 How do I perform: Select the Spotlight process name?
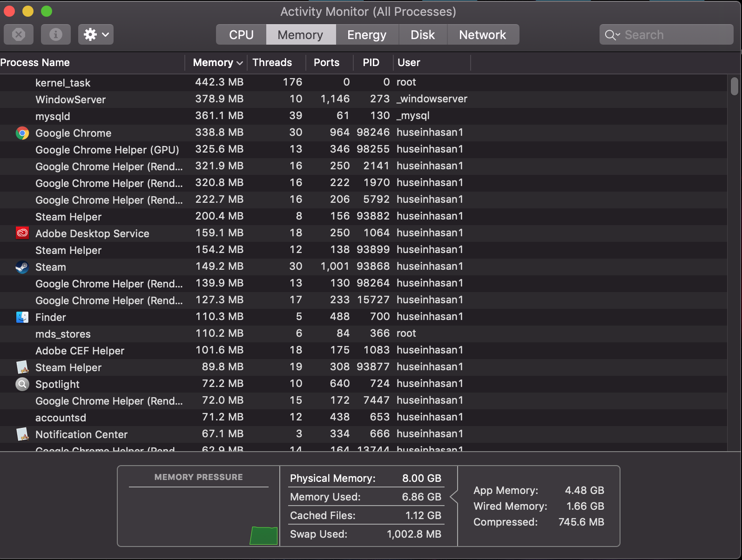point(57,384)
